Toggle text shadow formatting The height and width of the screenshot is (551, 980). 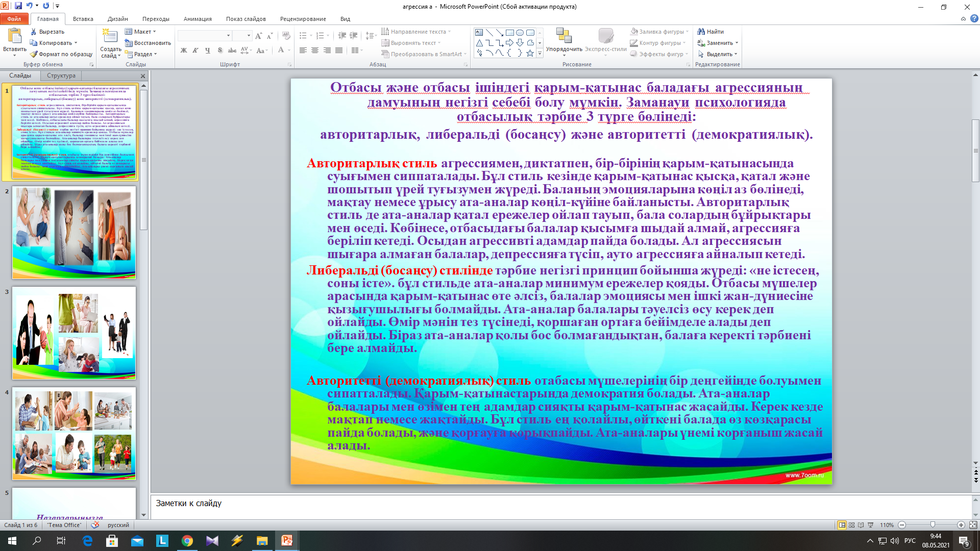pos(219,50)
